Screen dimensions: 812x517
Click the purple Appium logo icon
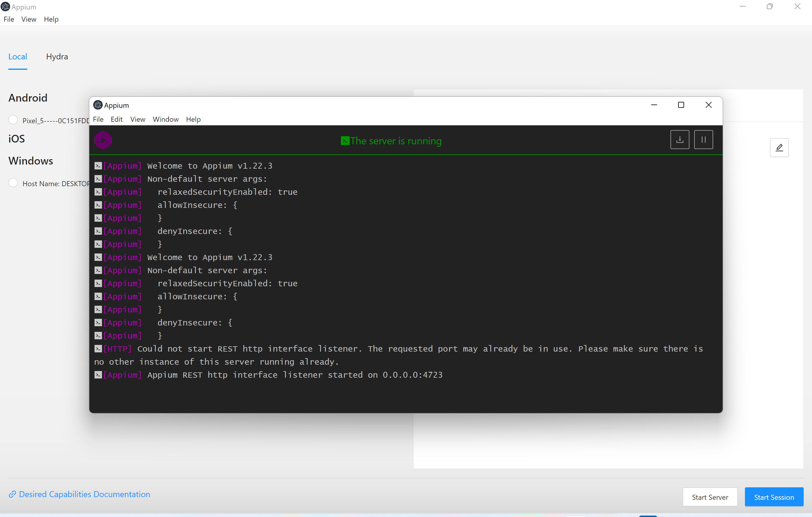click(x=103, y=140)
